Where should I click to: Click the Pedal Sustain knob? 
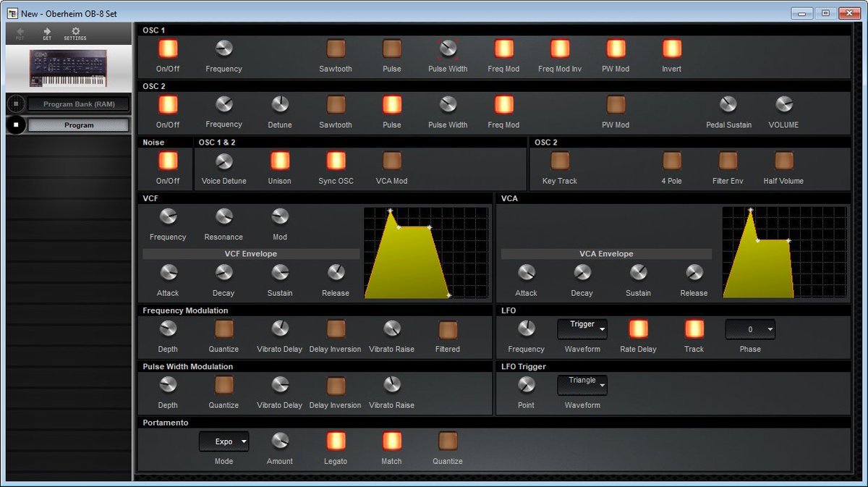pos(728,104)
